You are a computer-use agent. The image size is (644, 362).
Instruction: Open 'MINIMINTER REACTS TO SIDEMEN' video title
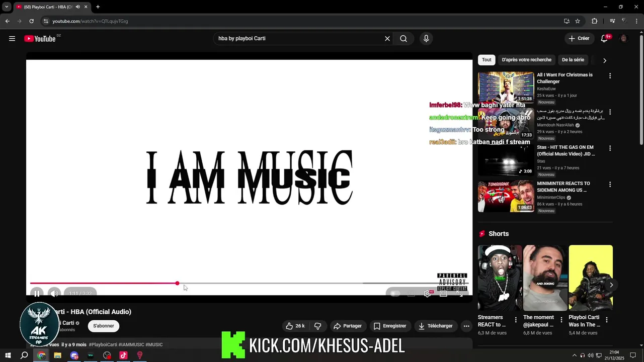point(563,187)
